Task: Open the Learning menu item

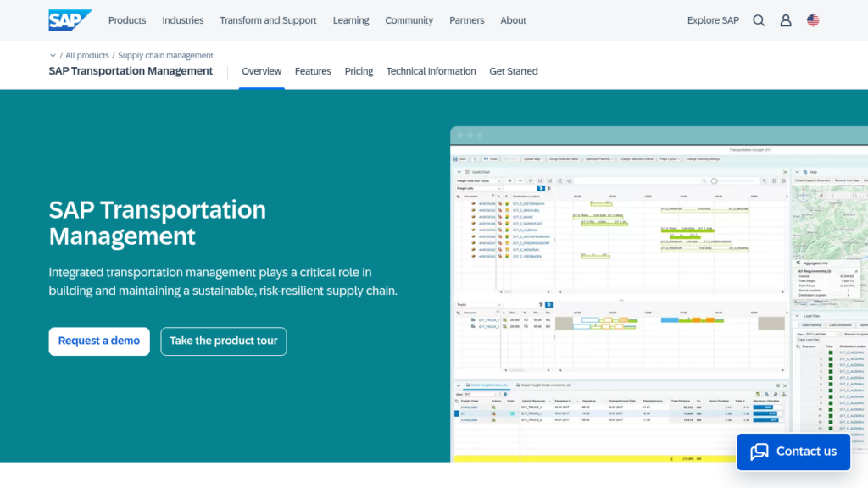Action: (x=351, y=20)
